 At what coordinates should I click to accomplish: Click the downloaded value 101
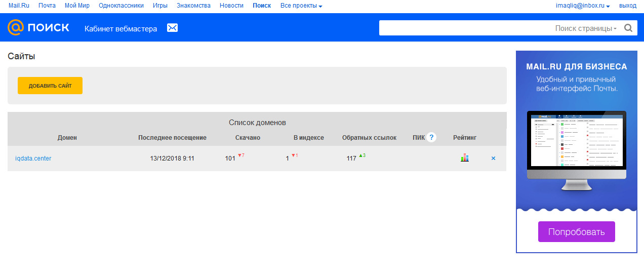click(230, 158)
